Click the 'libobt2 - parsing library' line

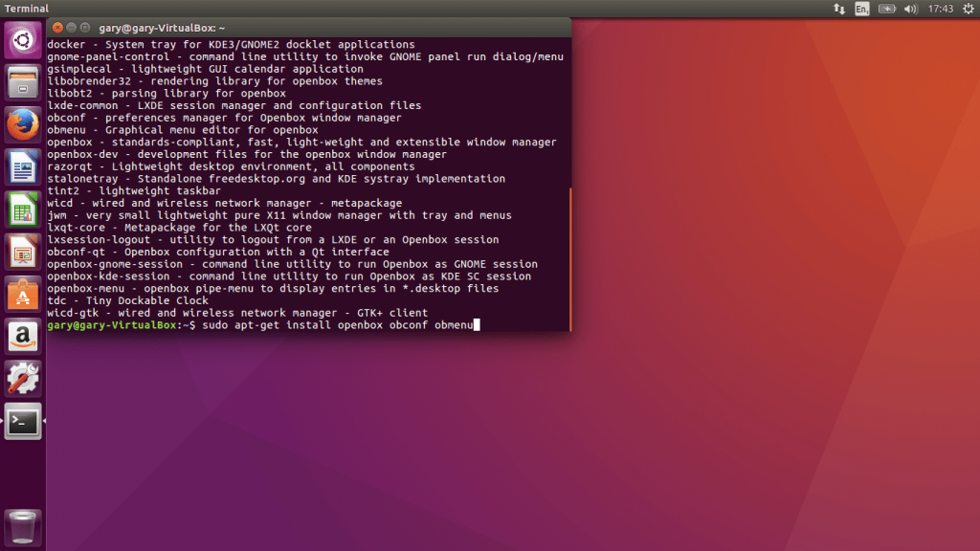[x=167, y=93]
